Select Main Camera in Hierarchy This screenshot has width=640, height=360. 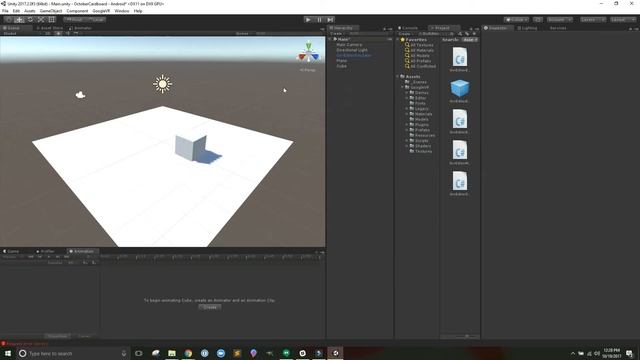[349, 44]
